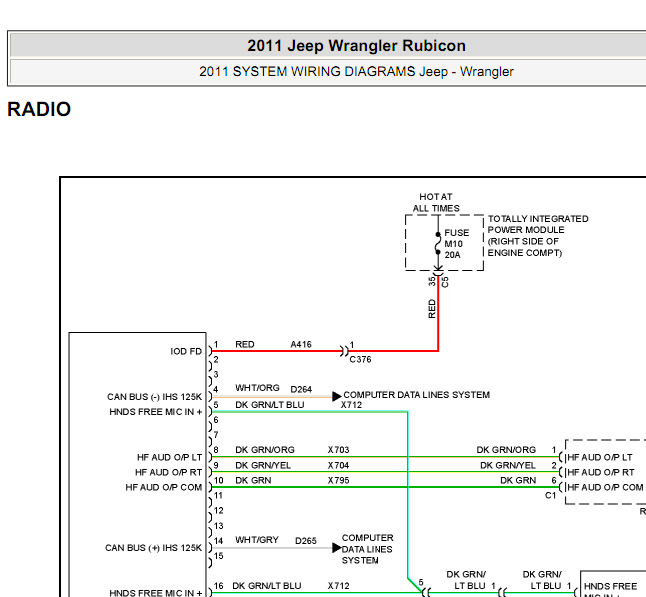The image size is (646, 597).
Task: Click the WHT/GRY wire label
Action: click(x=257, y=540)
